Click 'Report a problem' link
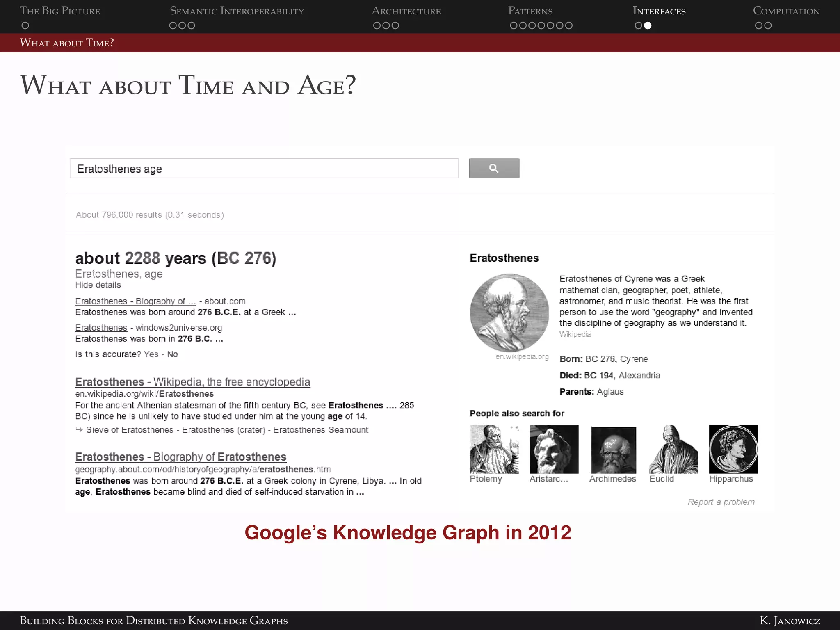The image size is (840, 630). tap(721, 502)
